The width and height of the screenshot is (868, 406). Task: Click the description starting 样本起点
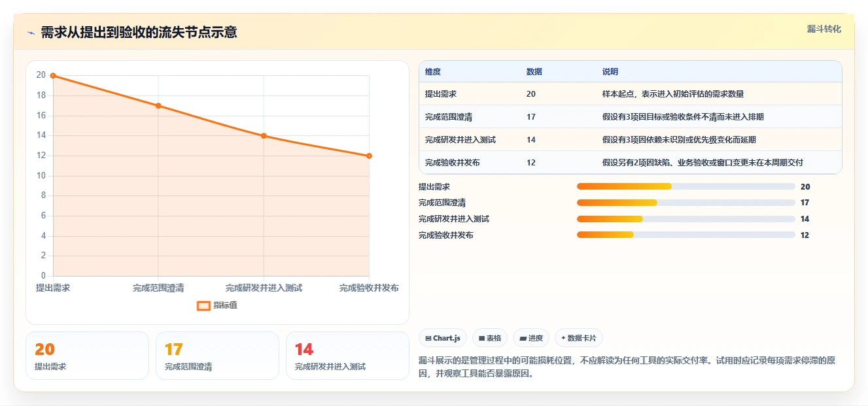[x=673, y=94]
